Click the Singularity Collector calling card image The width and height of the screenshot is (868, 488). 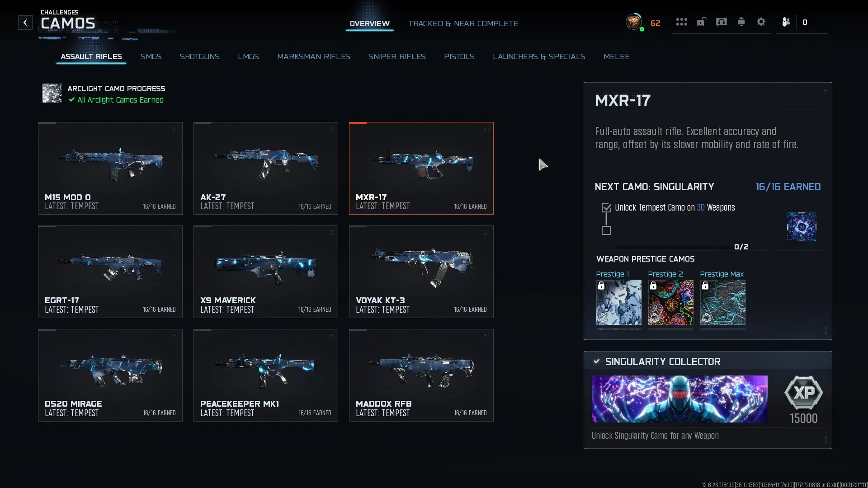[x=679, y=399]
